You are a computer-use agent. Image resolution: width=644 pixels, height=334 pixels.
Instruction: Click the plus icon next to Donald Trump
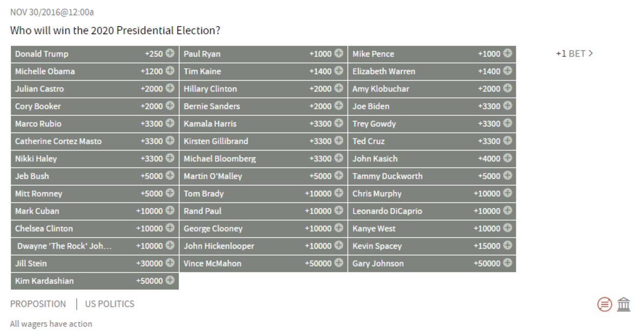170,54
